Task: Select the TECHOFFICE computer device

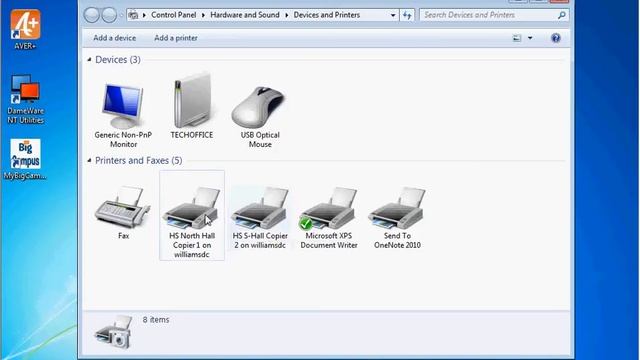Action: click(192, 106)
